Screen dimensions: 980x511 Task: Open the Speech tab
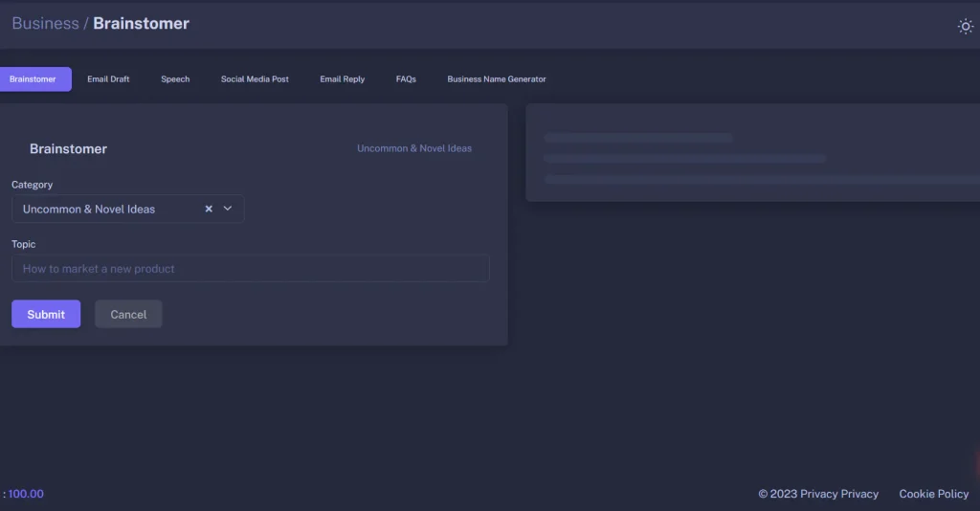175,79
